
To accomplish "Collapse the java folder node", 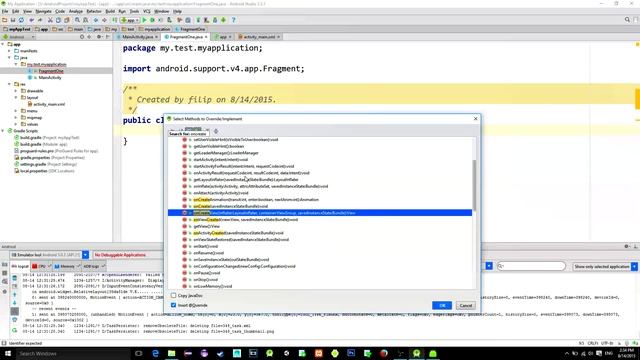I will (9, 58).
